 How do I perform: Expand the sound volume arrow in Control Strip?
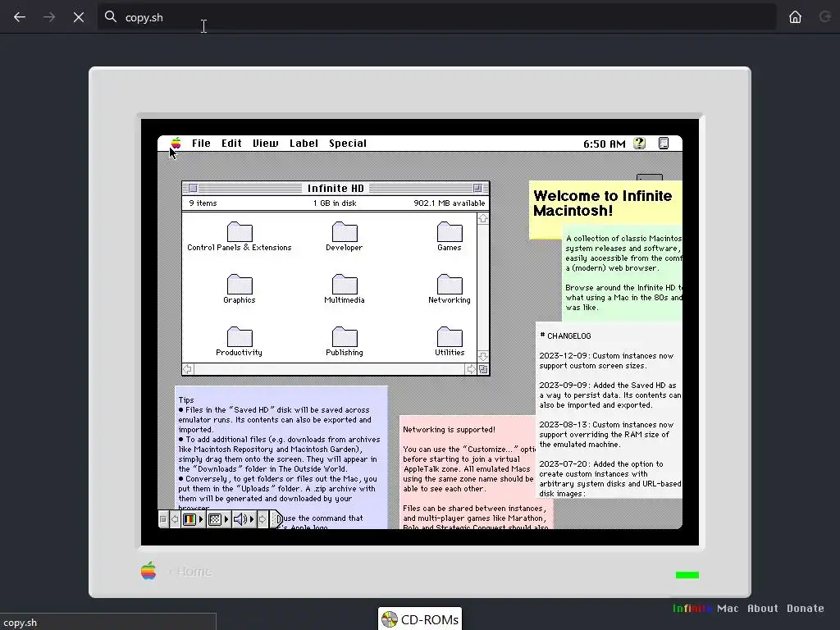252,519
